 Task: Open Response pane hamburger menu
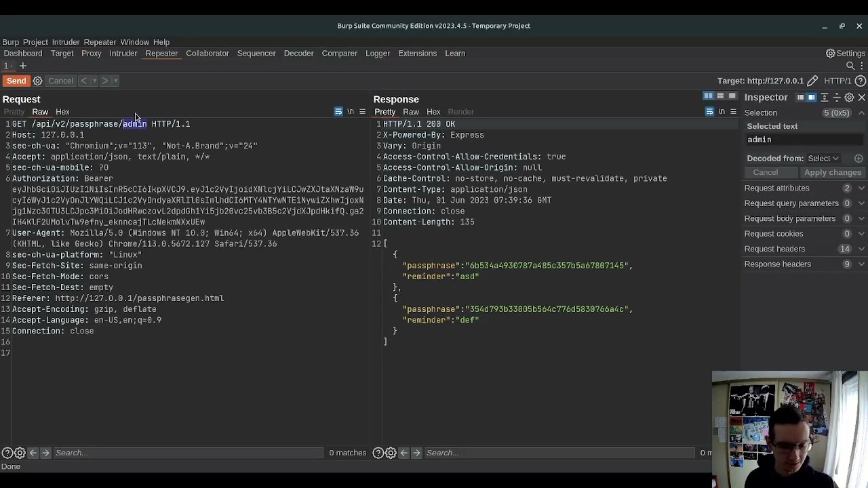click(x=733, y=112)
